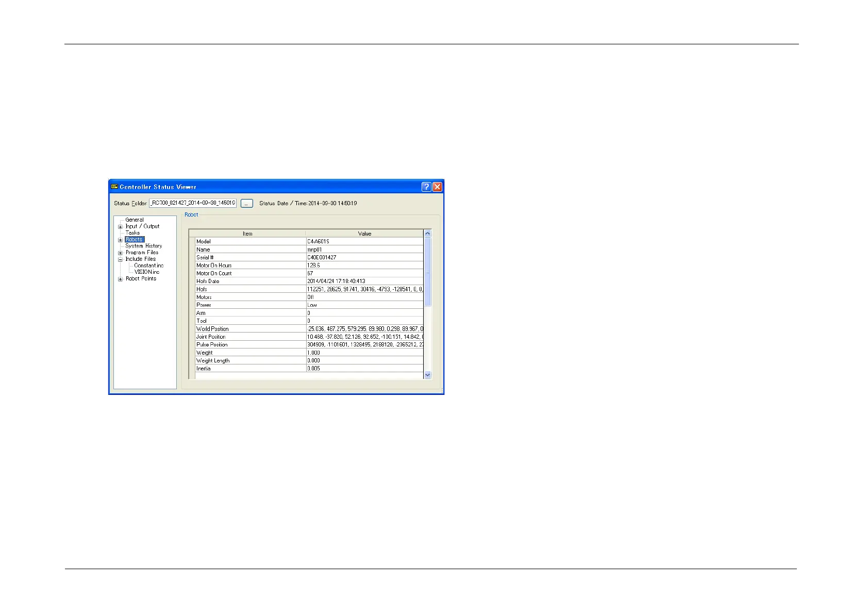The width and height of the screenshot is (868, 614).
Task: Select the Arm row label
Action: pyautogui.click(x=201, y=313)
